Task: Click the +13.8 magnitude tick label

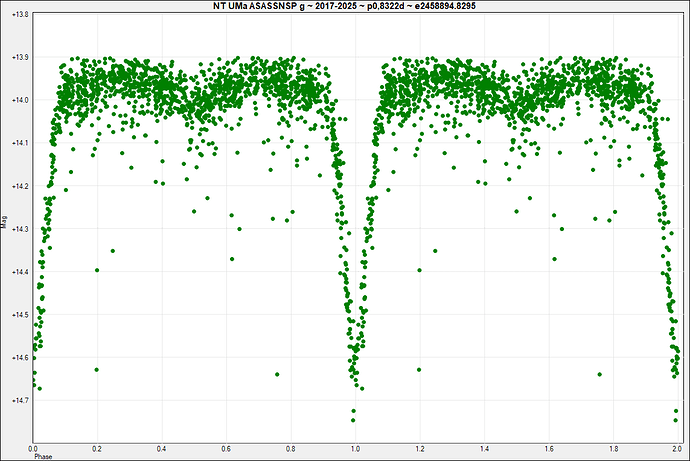Action: pos(20,15)
